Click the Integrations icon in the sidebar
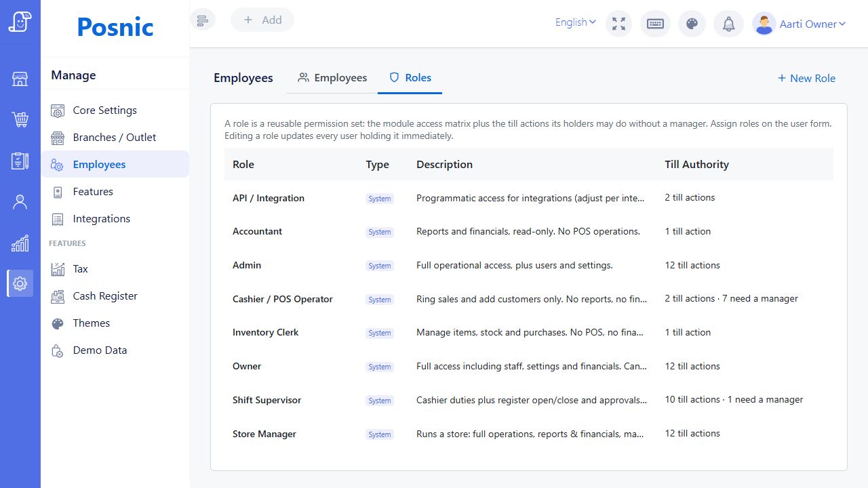868x488 pixels. [x=58, y=219]
